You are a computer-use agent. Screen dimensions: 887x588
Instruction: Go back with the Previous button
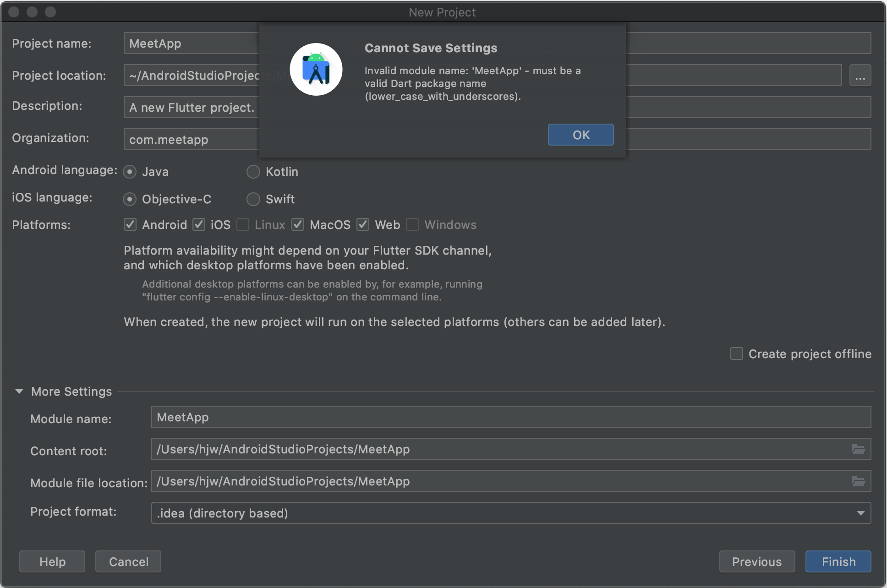click(x=756, y=561)
